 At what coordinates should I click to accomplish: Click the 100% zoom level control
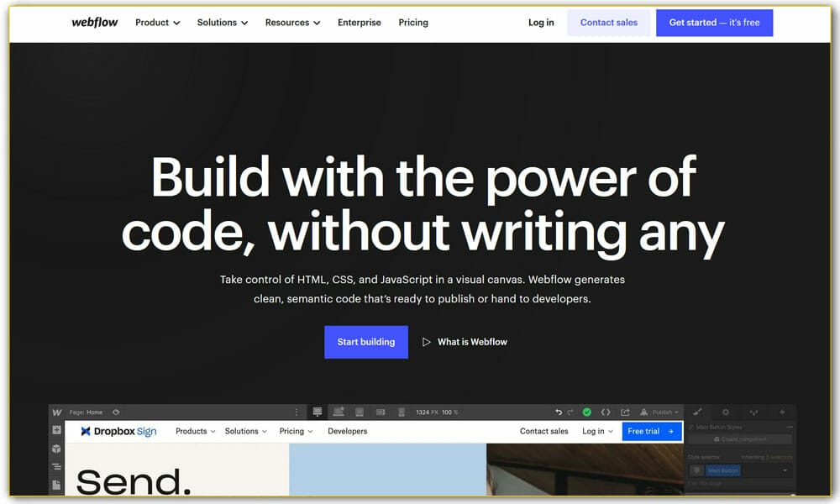point(451,412)
